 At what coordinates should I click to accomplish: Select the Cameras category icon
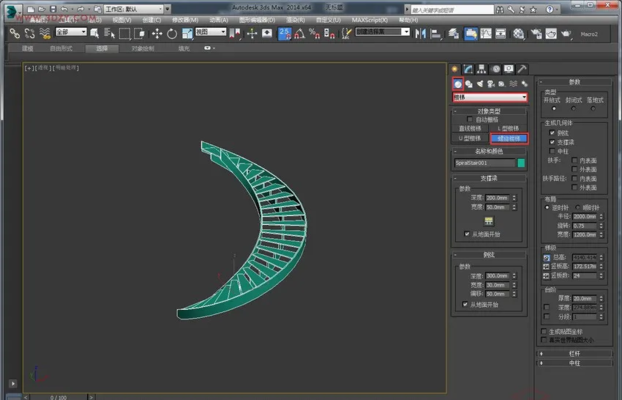490,83
